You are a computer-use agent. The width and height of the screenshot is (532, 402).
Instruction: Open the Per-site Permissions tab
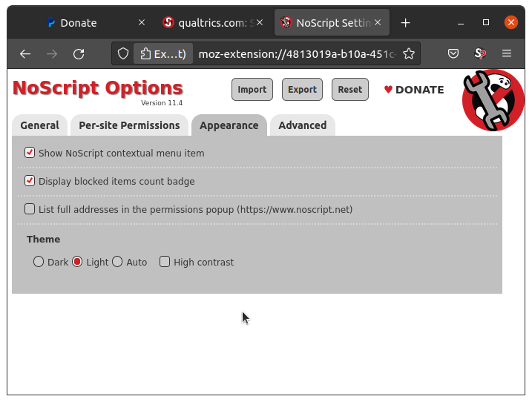tap(129, 125)
